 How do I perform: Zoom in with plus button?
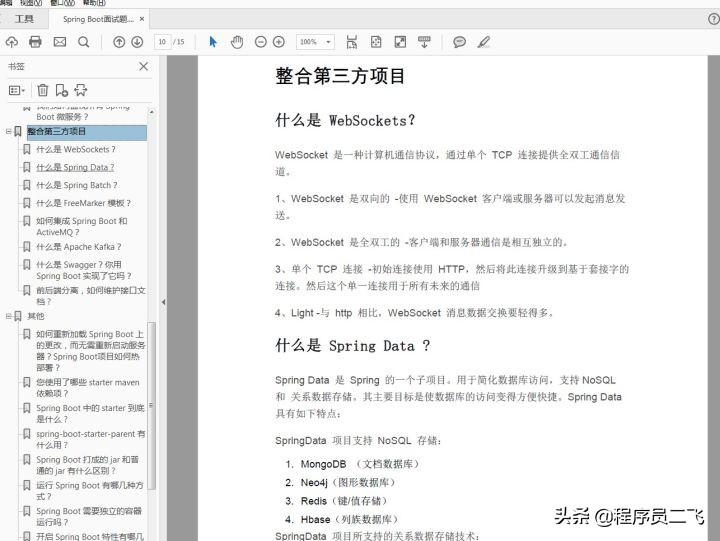279,42
